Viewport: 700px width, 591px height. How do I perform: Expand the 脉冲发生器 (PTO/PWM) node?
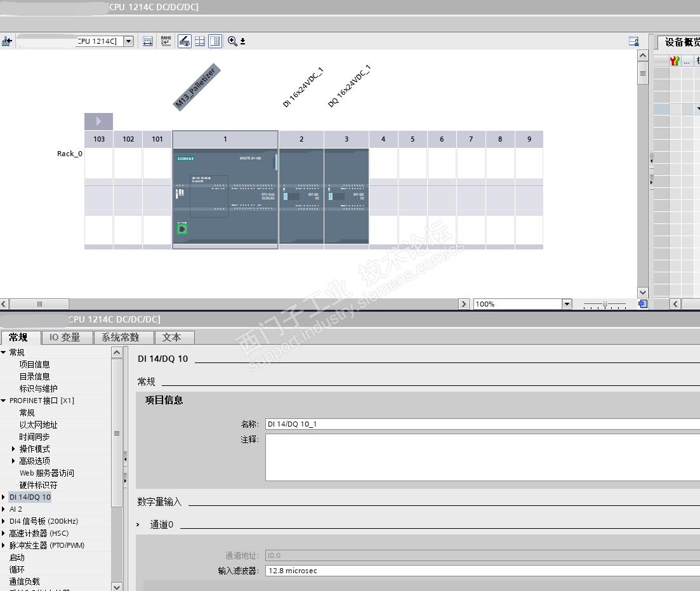pyautogui.click(x=4, y=545)
